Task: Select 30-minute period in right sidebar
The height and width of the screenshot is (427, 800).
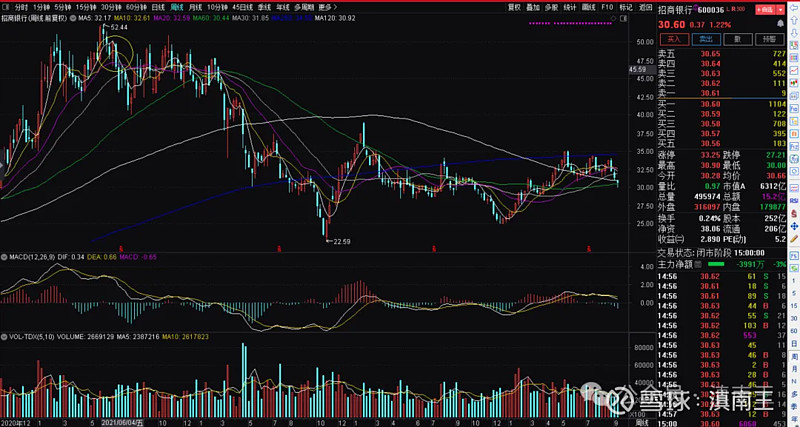Action: pos(793,318)
